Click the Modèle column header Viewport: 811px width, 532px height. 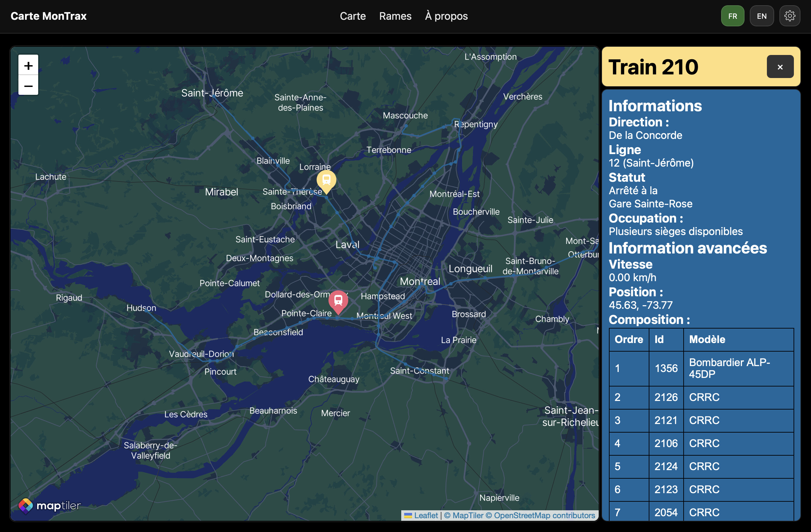(707, 339)
